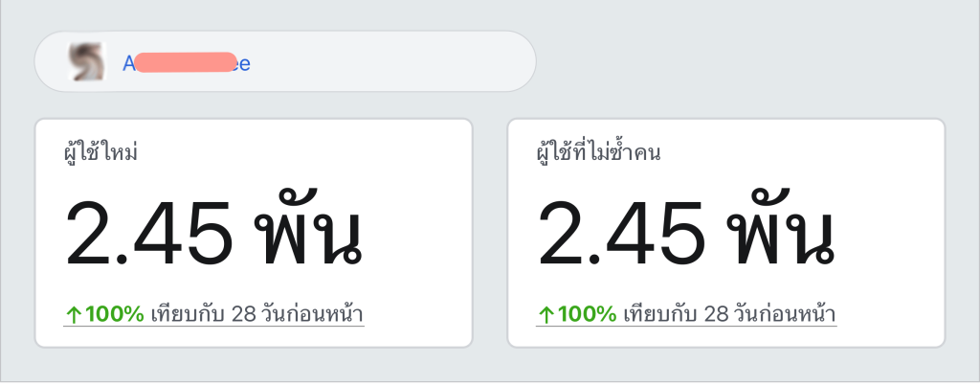Click empty space inside account selector pill
This screenshot has height=386, width=980.
[393, 61]
